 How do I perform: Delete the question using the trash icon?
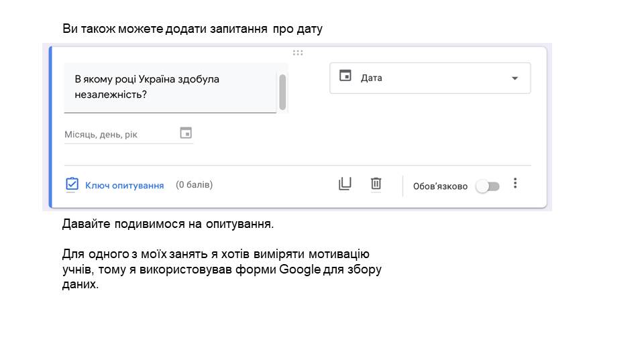[376, 184]
